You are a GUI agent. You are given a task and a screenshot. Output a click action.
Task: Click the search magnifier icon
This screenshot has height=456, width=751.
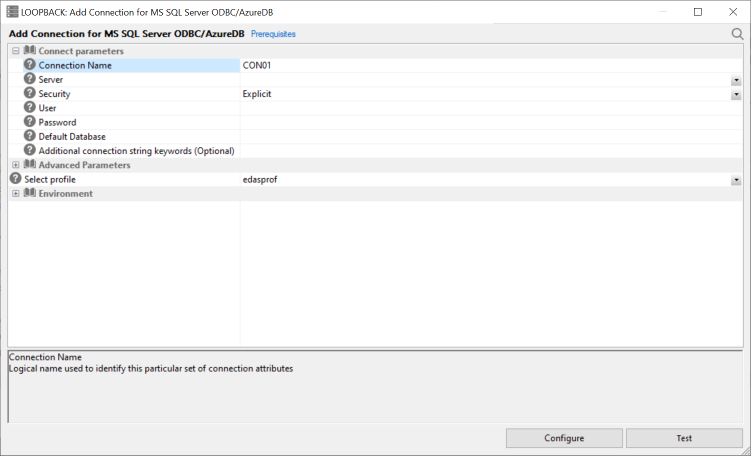pos(738,34)
